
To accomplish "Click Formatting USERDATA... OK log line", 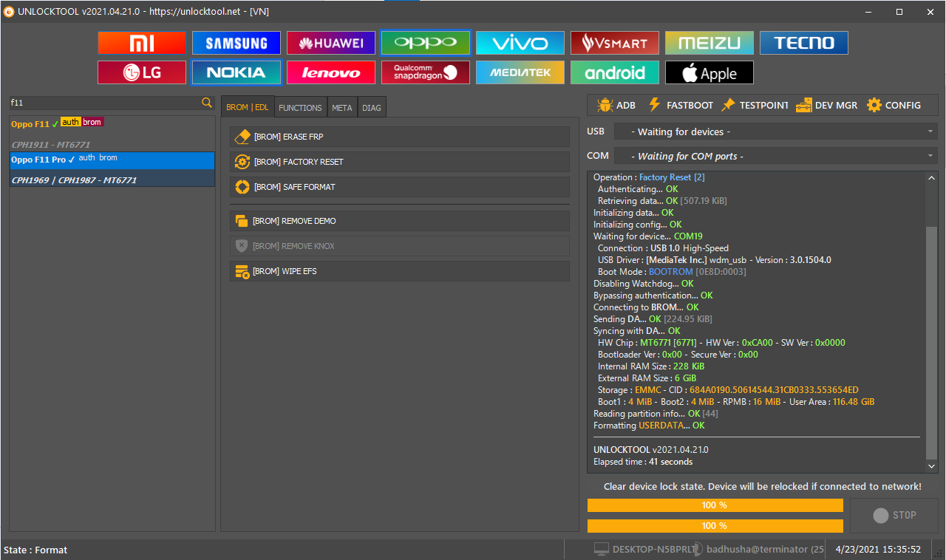I will (x=649, y=426).
